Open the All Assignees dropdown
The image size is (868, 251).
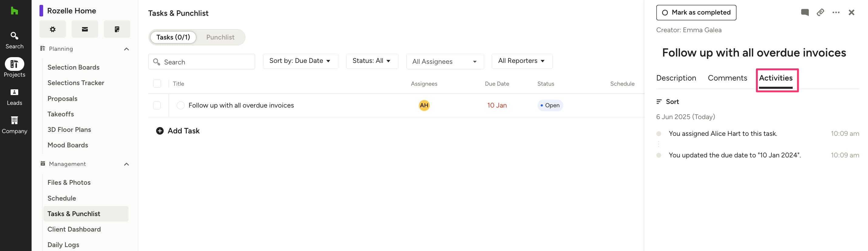point(444,61)
